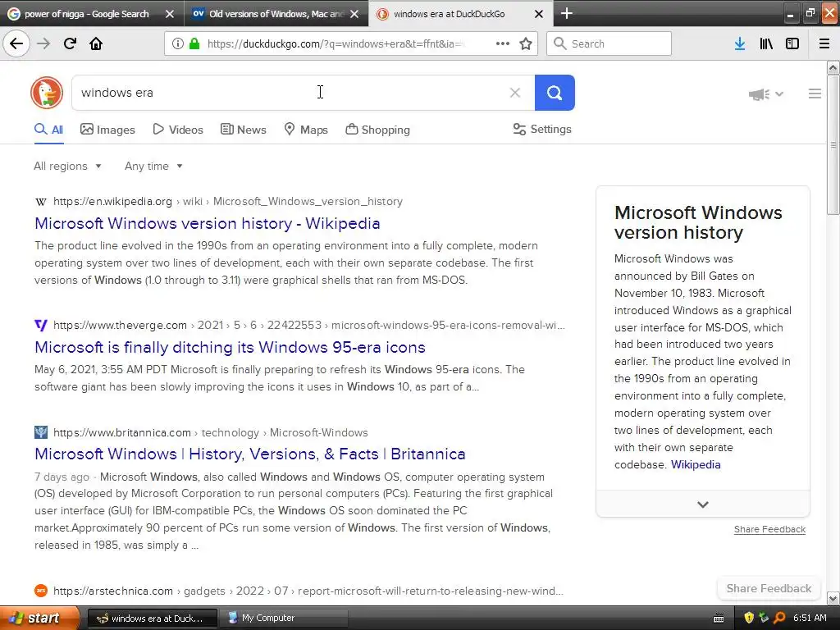Viewport: 840px width, 630px height.
Task: Click the arstechnica.com result URL
Action: pyautogui.click(x=308, y=591)
